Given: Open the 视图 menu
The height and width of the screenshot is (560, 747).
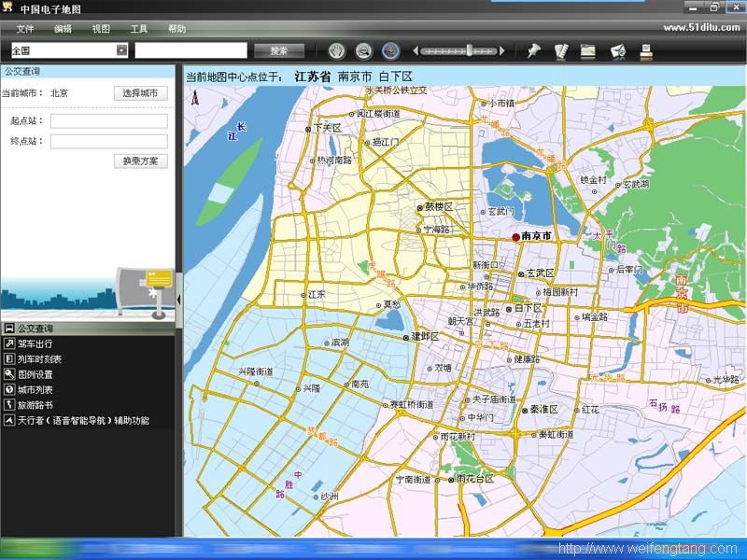Looking at the screenshot, I should (101, 29).
